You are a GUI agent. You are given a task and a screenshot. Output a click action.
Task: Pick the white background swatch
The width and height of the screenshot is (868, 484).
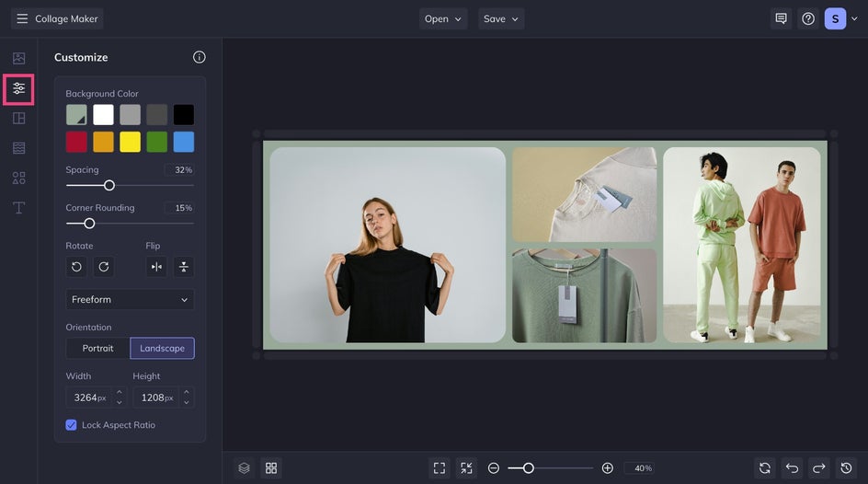tap(104, 115)
